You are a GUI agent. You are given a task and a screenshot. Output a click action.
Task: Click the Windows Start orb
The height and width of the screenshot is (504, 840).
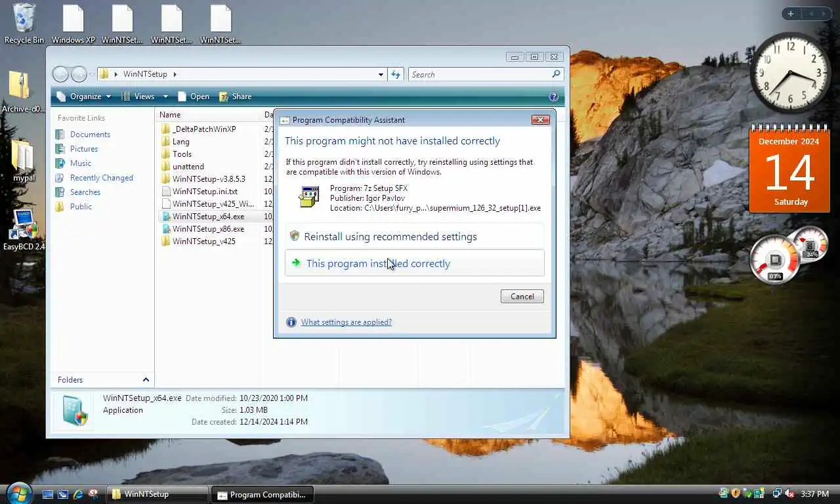[18, 493]
